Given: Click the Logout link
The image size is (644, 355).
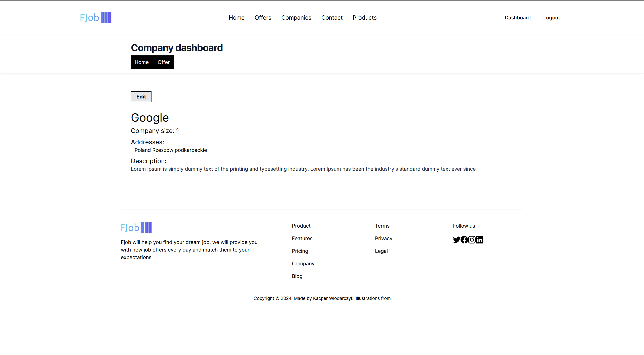Looking at the screenshot, I should [551, 18].
